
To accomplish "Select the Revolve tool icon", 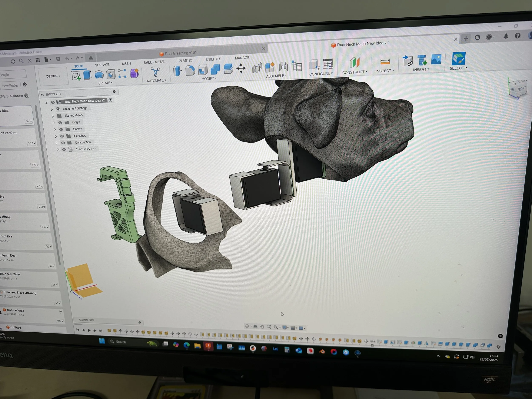I will click(x=99, y=74).
